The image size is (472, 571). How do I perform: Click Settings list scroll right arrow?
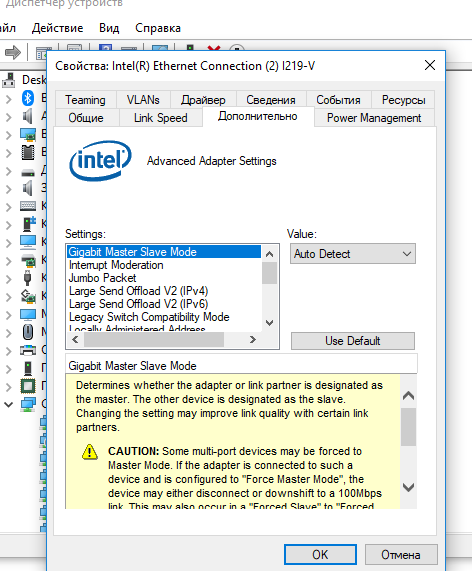click(252, 340)
